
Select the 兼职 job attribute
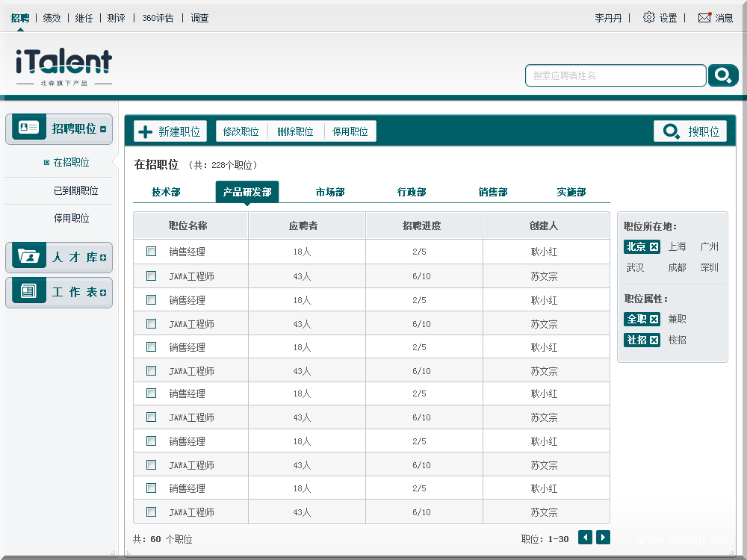[677, 319]
